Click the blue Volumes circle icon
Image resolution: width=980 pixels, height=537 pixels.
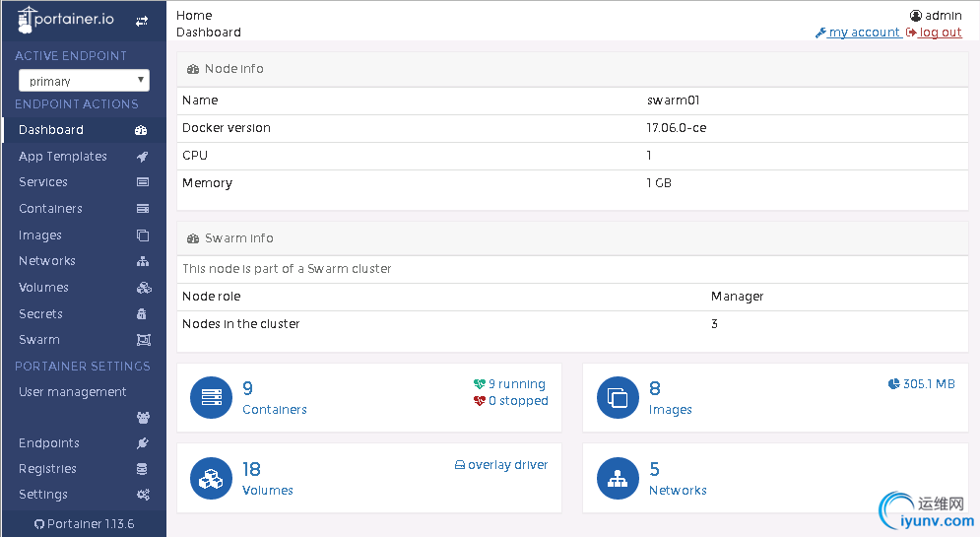[211, 478]
